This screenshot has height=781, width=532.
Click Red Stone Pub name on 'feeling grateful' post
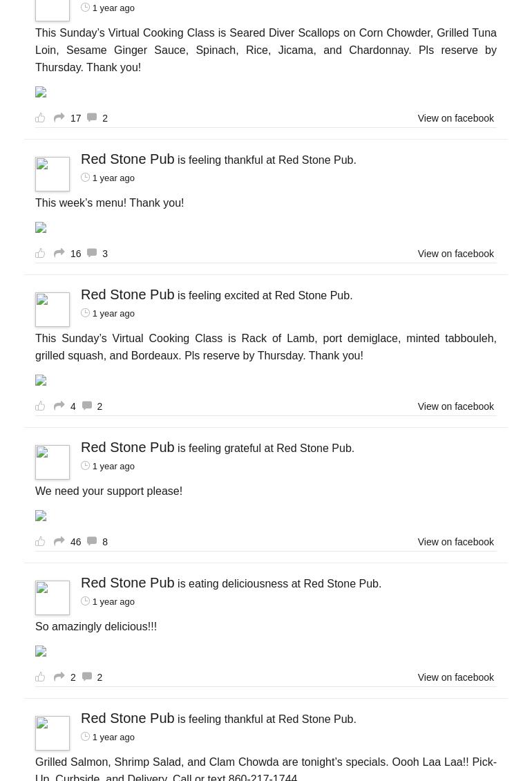coord(128,447)
